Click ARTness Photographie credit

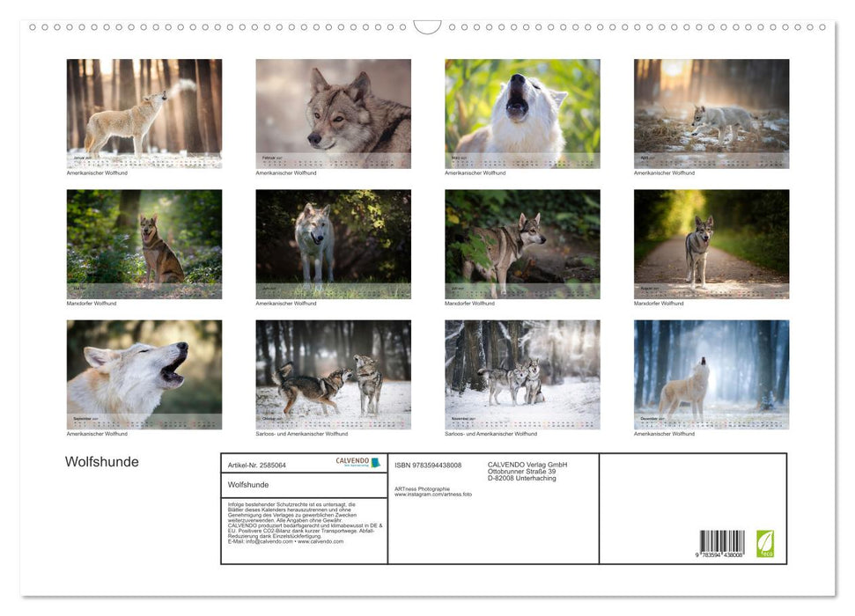(422, 489)
